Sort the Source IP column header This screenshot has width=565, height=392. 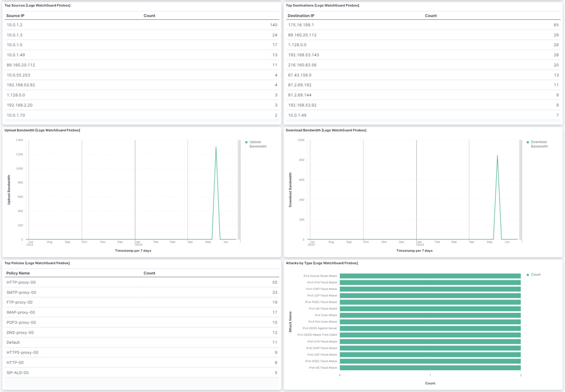pos(15,15)
